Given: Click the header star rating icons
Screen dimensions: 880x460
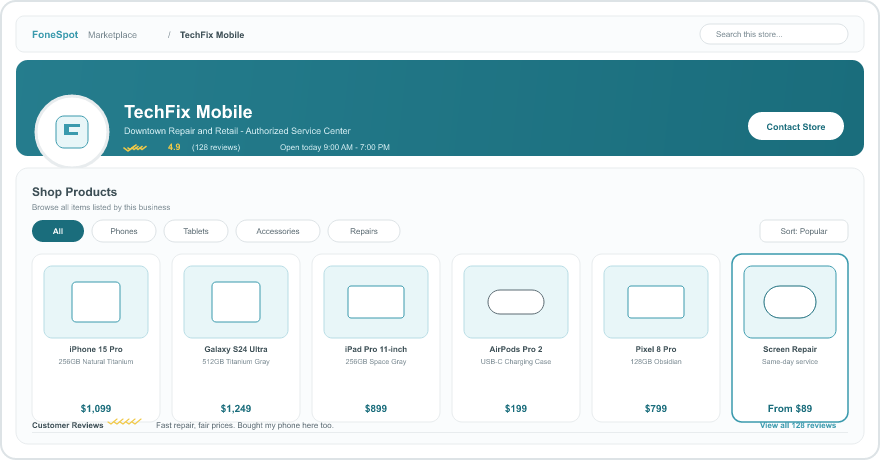Looking at the screenshot, I should point(135,148).
